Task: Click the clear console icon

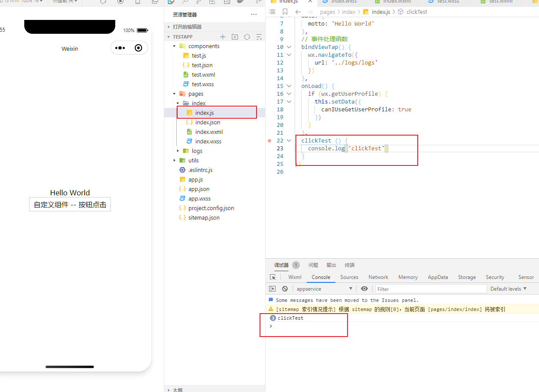Action: [285, 289]
